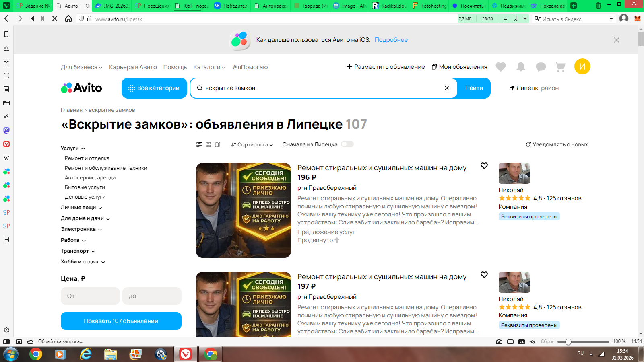The image size is (644, 362).
Task: Open the Mastodon web panel
Action: point(6,130)
